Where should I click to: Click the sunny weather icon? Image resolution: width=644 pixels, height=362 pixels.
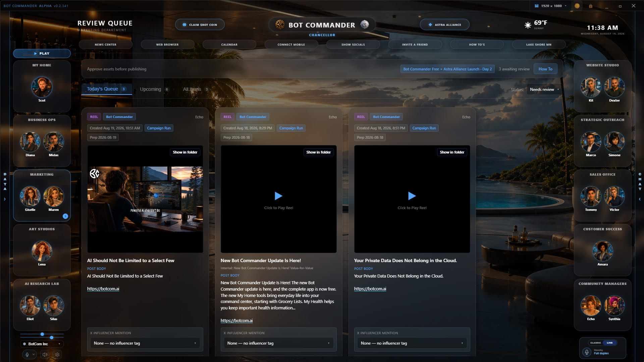coord(528,25)
